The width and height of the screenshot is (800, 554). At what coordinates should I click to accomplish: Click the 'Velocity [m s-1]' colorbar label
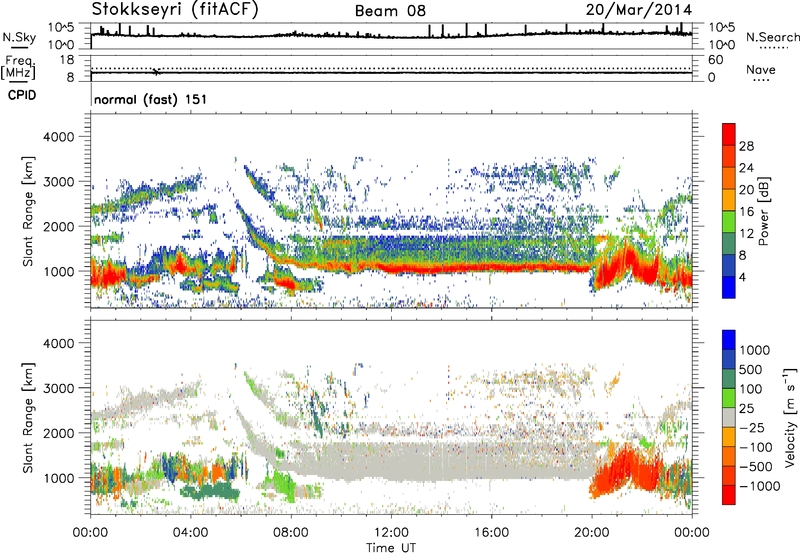(x=790, y=417)
